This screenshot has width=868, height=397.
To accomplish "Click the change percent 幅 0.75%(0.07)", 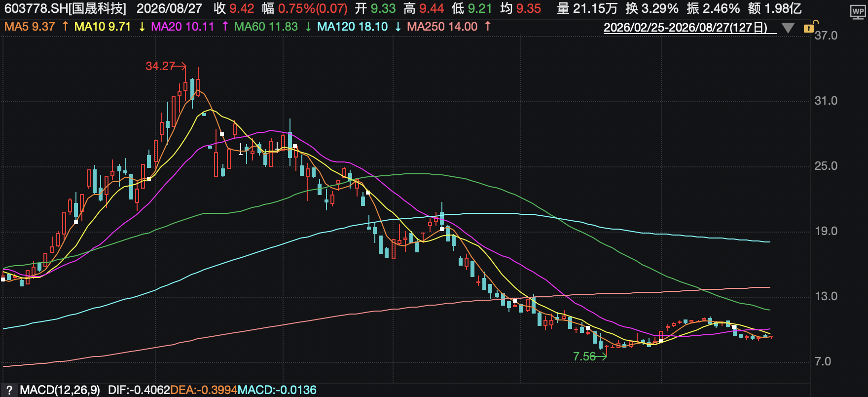I will point(304,9).
